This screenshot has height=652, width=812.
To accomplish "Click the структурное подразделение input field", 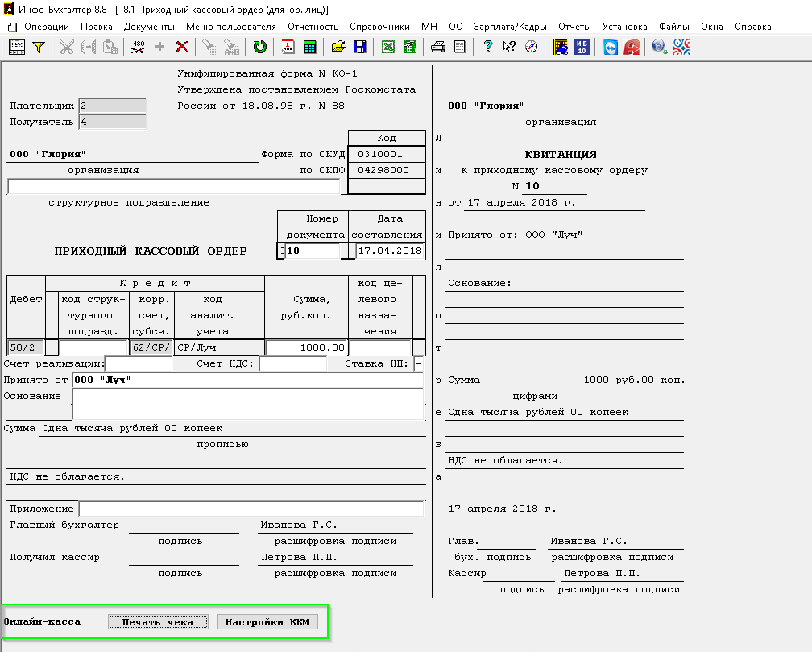I will (x=173, y=186).
